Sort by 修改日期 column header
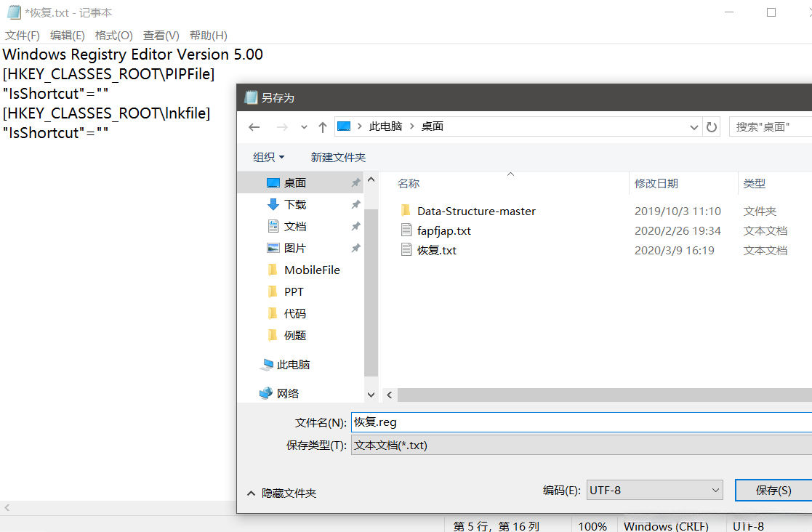 [656, 184]
